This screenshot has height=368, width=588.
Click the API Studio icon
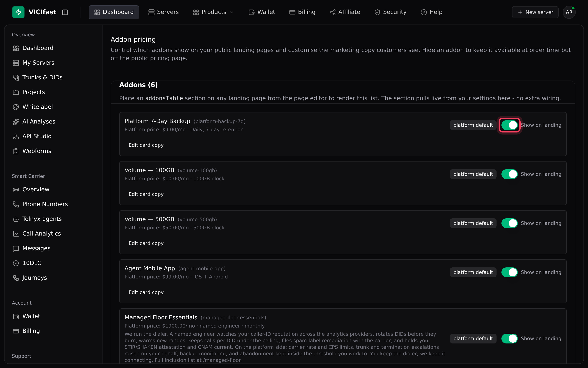(x=16, y=136)
